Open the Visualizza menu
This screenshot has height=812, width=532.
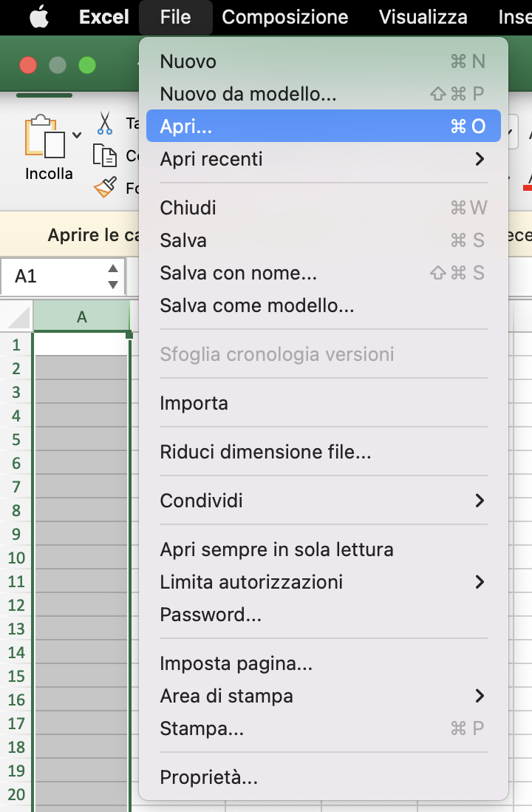coord(423,17)
